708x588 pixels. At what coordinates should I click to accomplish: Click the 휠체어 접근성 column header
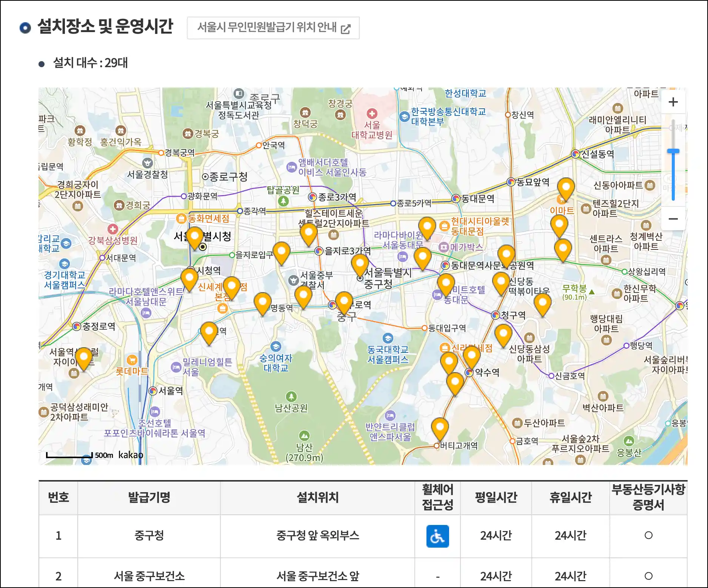[x=438, y=497]
